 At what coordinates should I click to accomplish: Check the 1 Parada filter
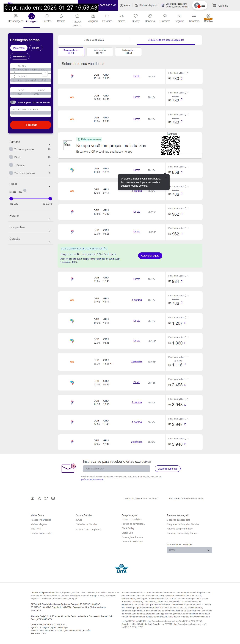pos(11,165)
